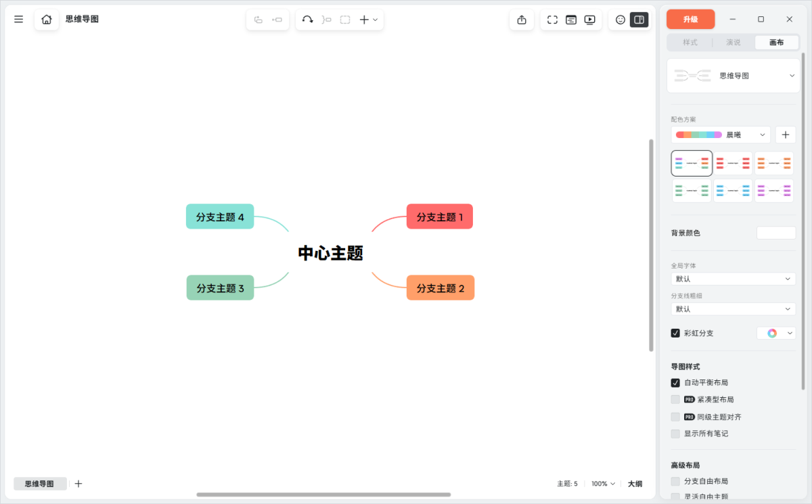Select the 思维导图 sheet tab at bottom

[x=40, y=484]
